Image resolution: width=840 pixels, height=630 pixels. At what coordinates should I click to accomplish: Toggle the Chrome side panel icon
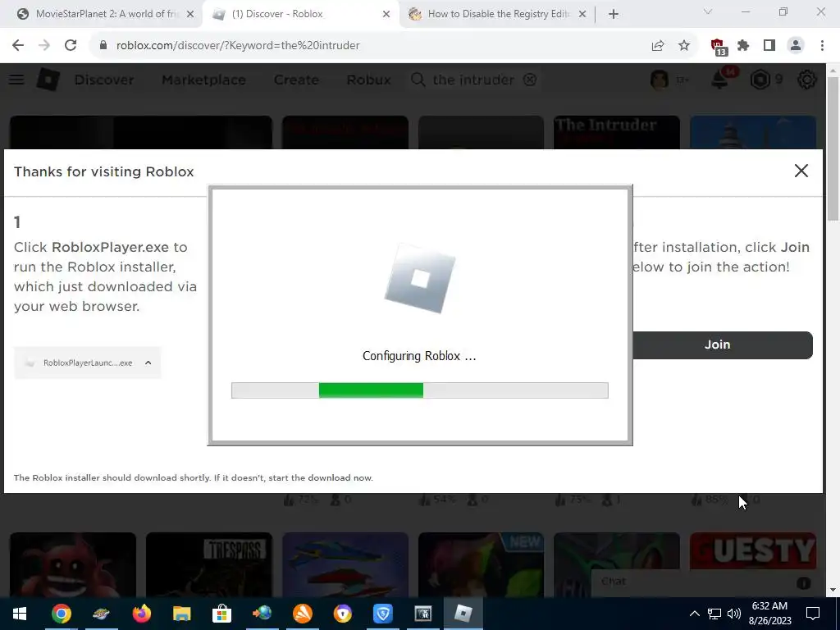[769, 46]
